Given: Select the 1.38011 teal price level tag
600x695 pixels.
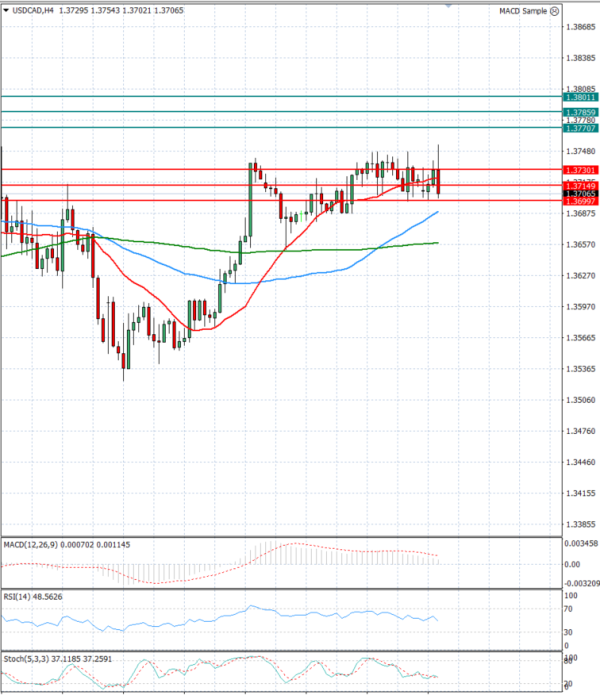Looking at the screenshot, I should 581,97.
